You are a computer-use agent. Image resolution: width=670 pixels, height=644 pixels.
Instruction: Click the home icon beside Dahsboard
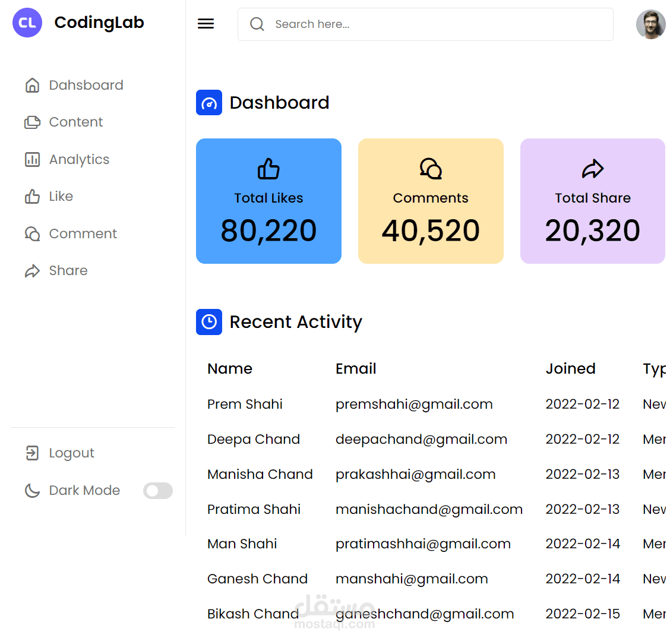click(x=32, y=86)
